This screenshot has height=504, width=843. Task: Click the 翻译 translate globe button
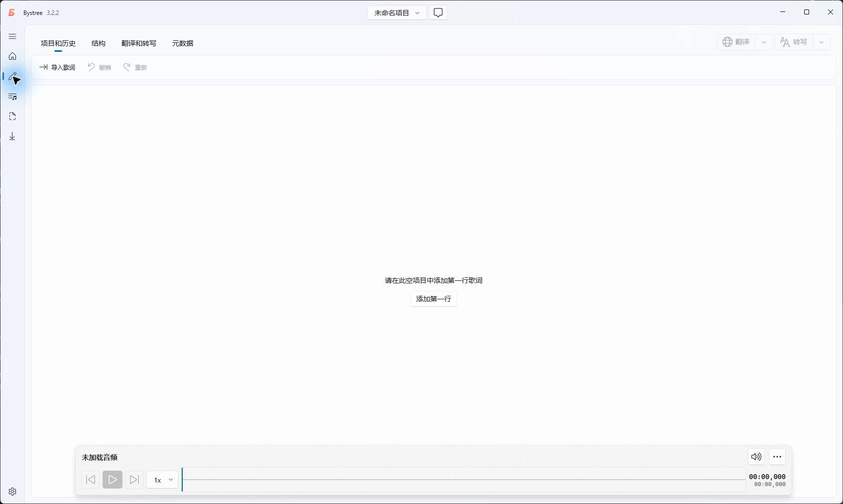click(736, 42)
